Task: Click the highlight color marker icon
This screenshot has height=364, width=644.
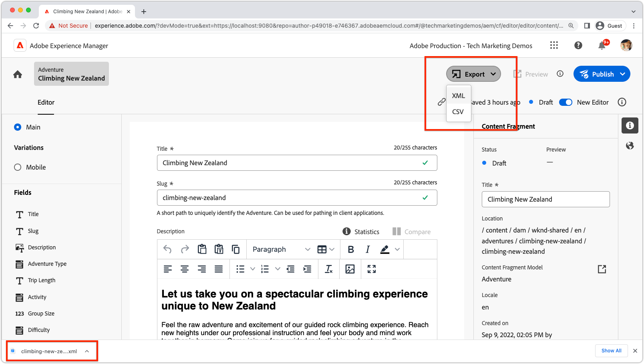Action: pos(384,249)
